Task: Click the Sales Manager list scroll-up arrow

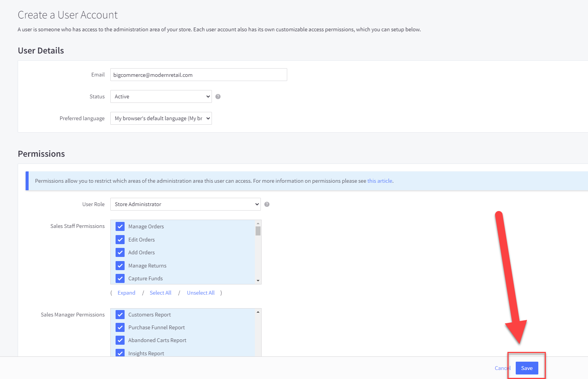Action: (258, 312)
